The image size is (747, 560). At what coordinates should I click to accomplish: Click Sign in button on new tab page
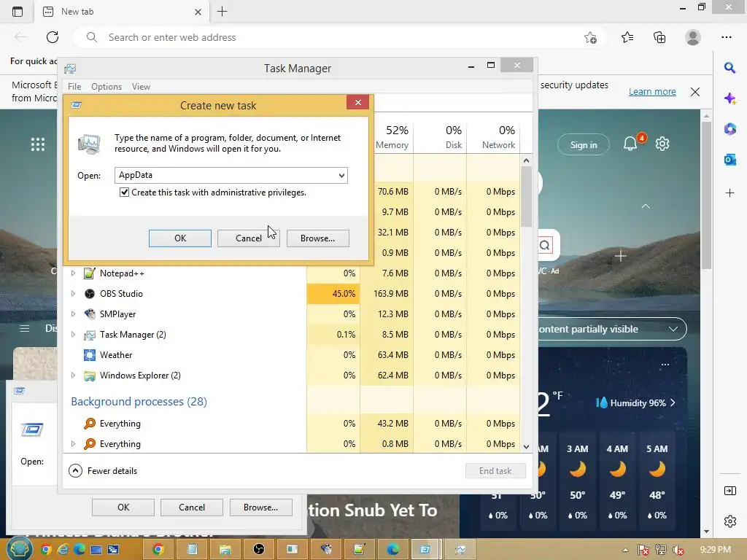click(584, 145)
